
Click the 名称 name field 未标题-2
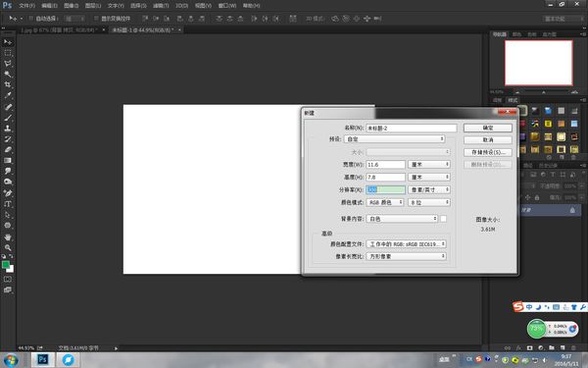412,128
